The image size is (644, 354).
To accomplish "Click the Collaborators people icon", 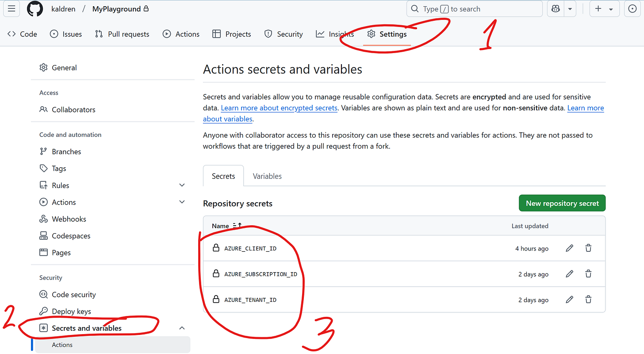I will [43, 109].
